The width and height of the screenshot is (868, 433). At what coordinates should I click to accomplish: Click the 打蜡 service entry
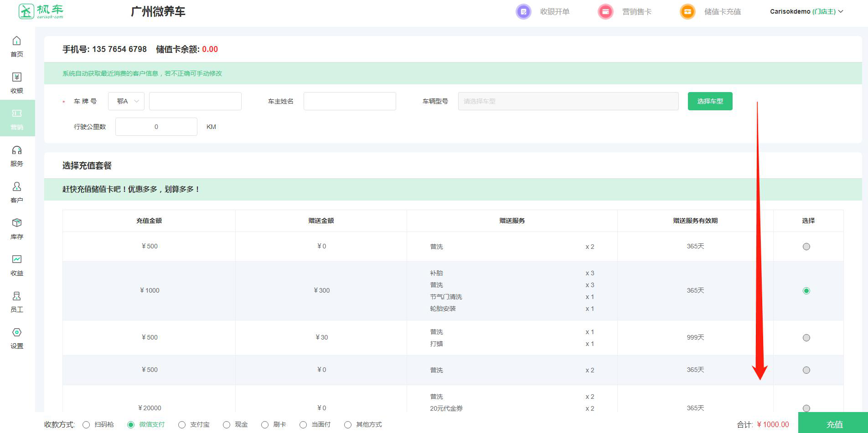pyautogui.click(x=436, y=344)
